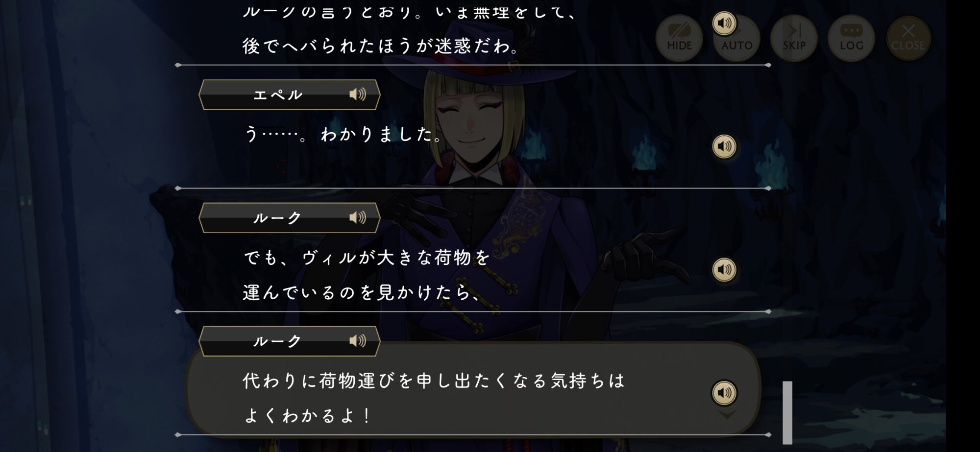Play voice icon on last ルーク name tag

point(358,341)
